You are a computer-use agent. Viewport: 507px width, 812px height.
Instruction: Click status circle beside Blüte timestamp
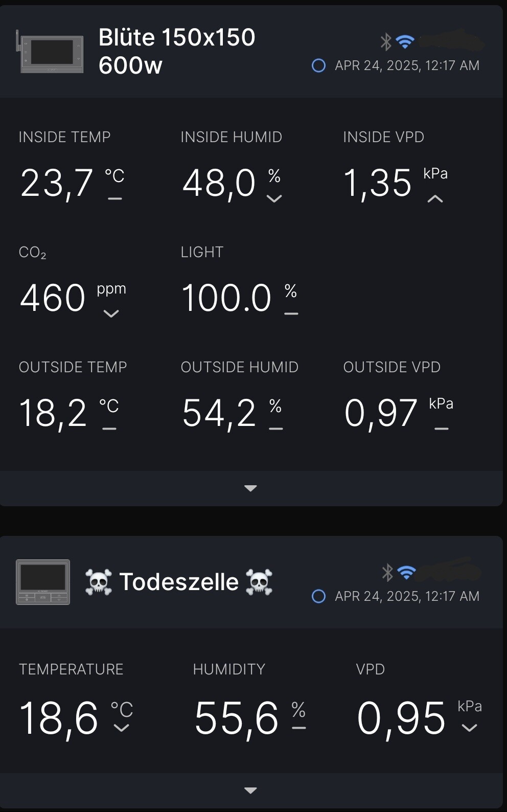(318, 65)
